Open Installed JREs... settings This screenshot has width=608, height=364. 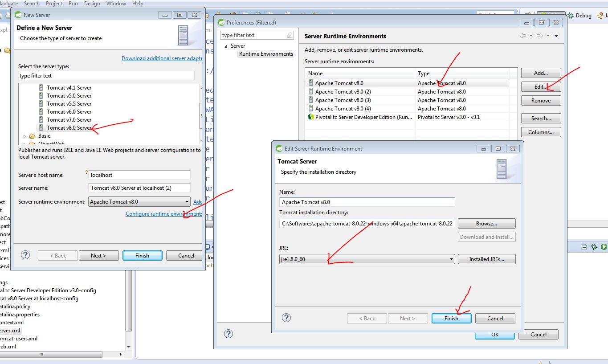(486, 259)
